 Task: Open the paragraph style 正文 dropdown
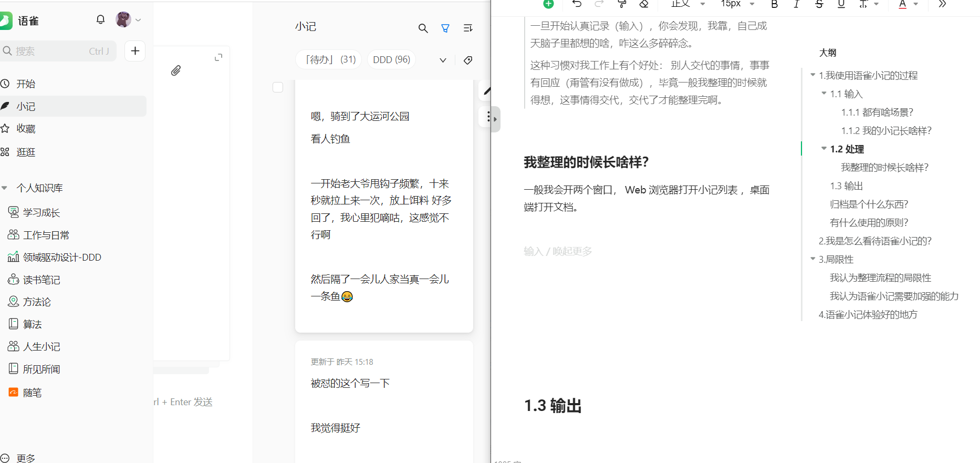(687, 4)
